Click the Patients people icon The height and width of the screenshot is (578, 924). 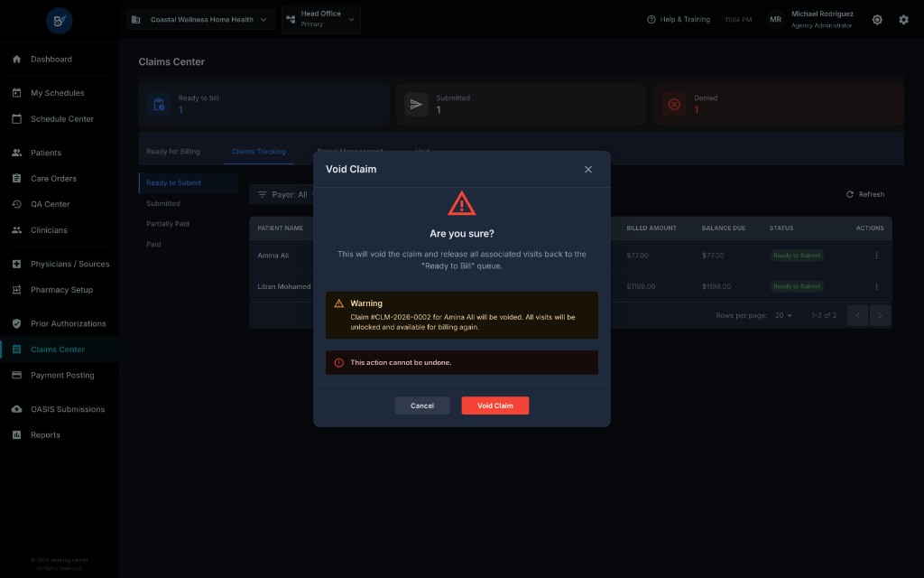point(16,153)
